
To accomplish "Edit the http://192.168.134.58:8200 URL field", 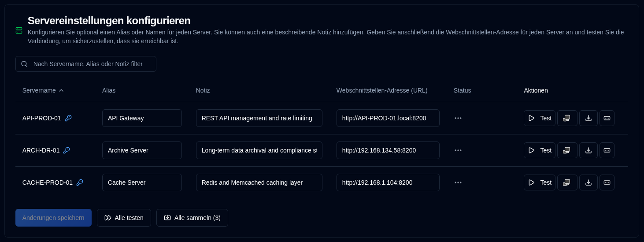I will [x=388, y=150].
